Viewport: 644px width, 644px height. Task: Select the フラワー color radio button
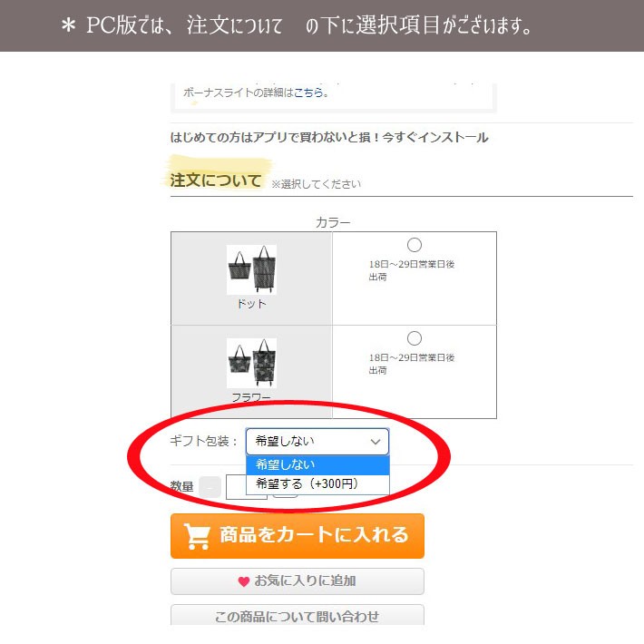pos(415,338)
